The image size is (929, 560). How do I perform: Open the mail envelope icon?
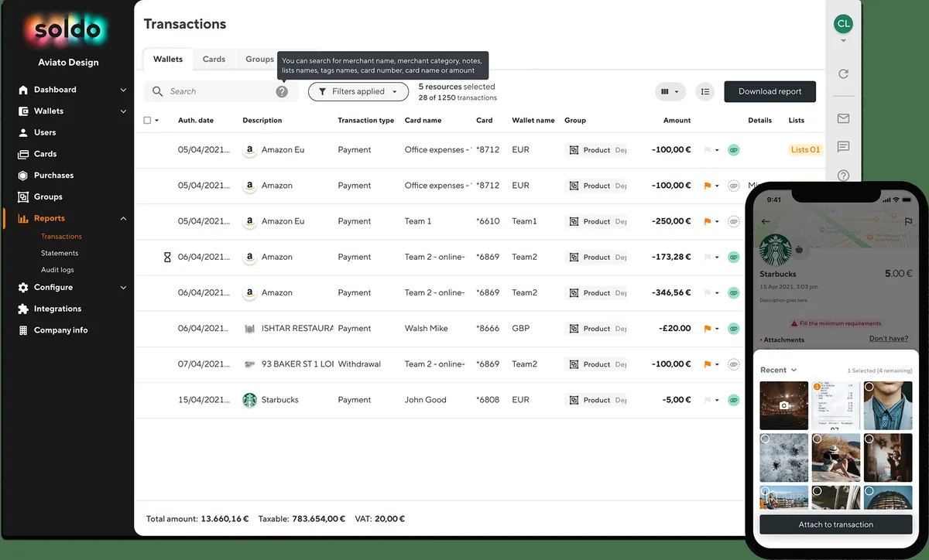[843, 118]
